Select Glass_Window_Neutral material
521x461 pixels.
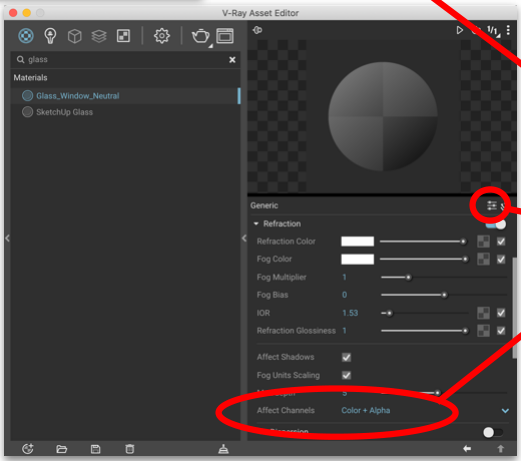click(125, 96)
